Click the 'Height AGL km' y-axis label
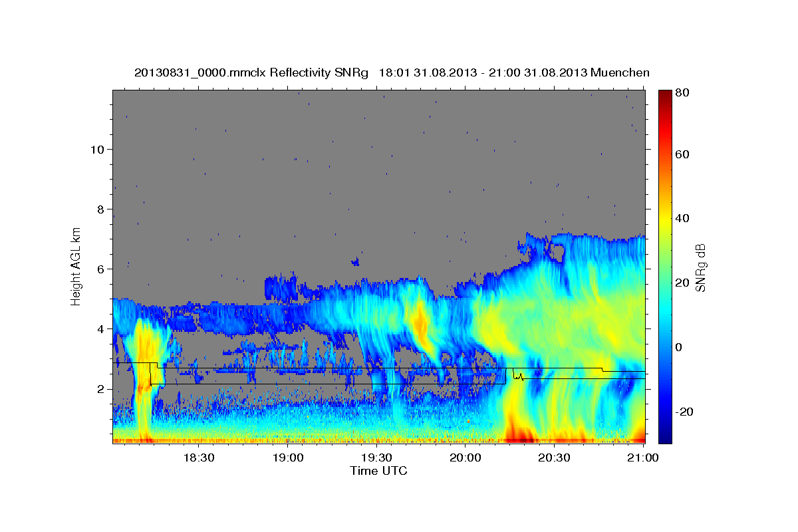 (x=76, y=267)
